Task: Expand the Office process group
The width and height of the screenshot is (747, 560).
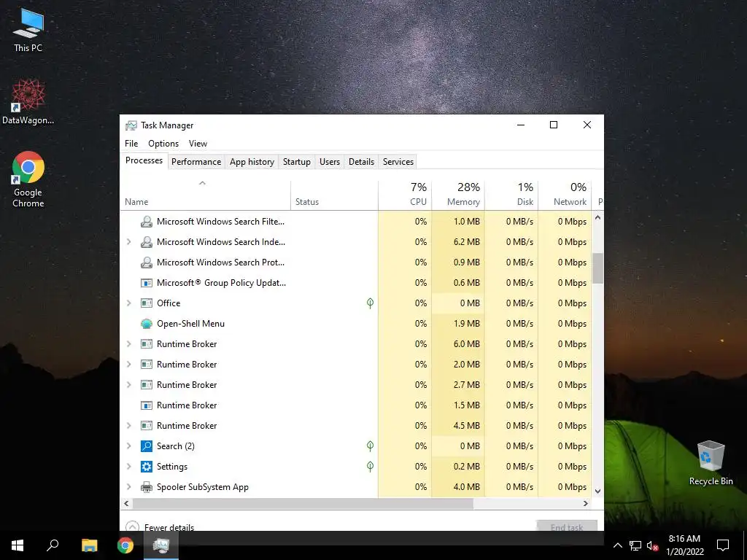Action: [128, 303]
